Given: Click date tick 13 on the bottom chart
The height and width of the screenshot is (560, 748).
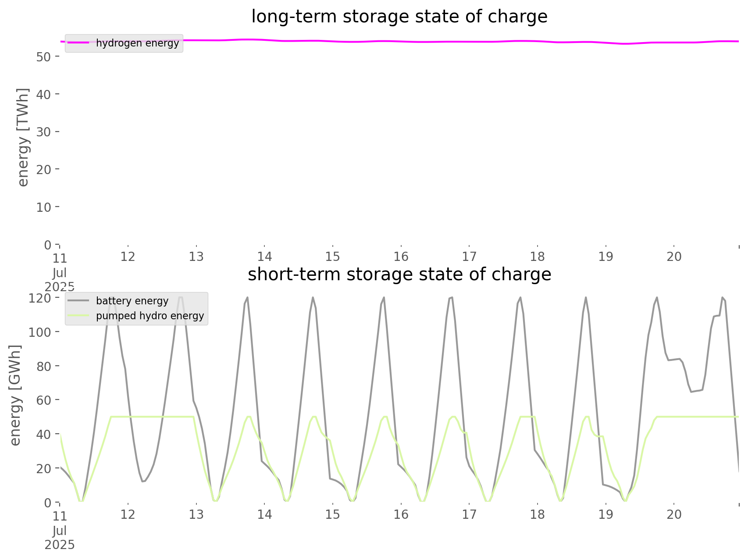Looking at the screenshot, I should 196,515.
